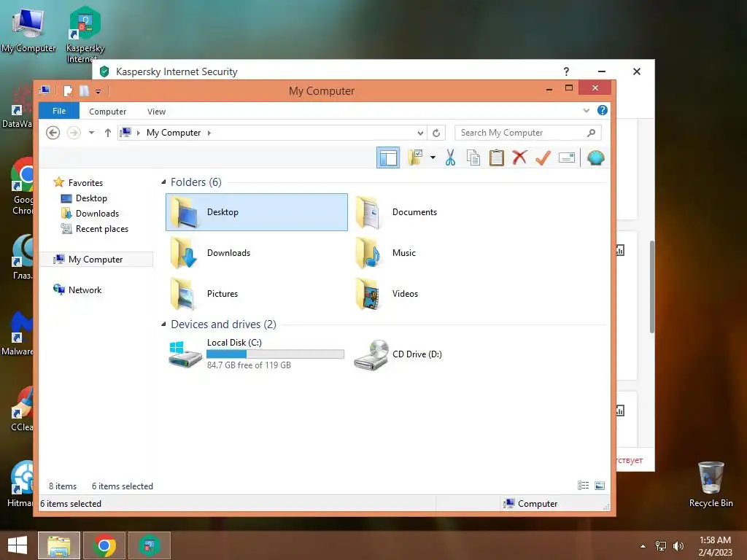747x560 pixels.
Task: Click upper report chart icon in Kaspersky window
Action: (x=620, y=250)
